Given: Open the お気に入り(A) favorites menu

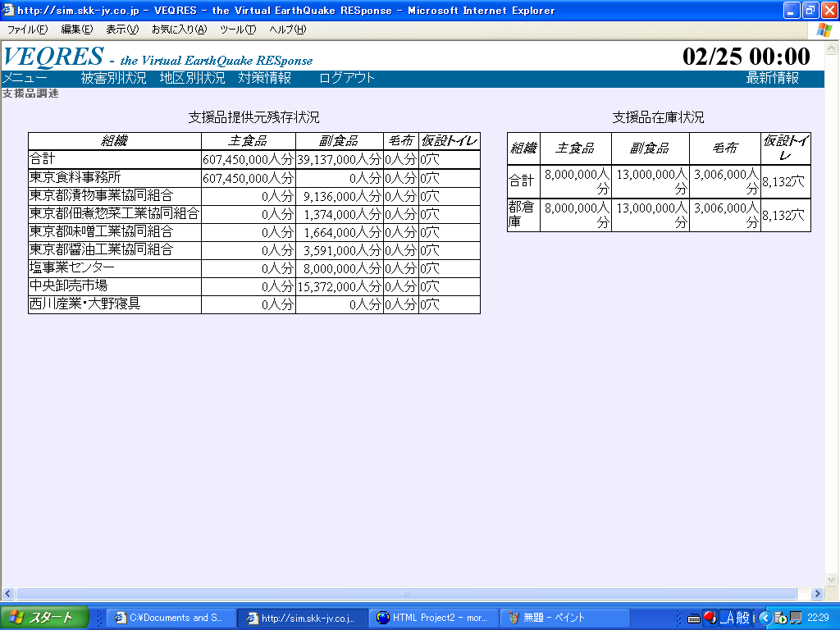Looking at the screenshot, I should 179,30.
